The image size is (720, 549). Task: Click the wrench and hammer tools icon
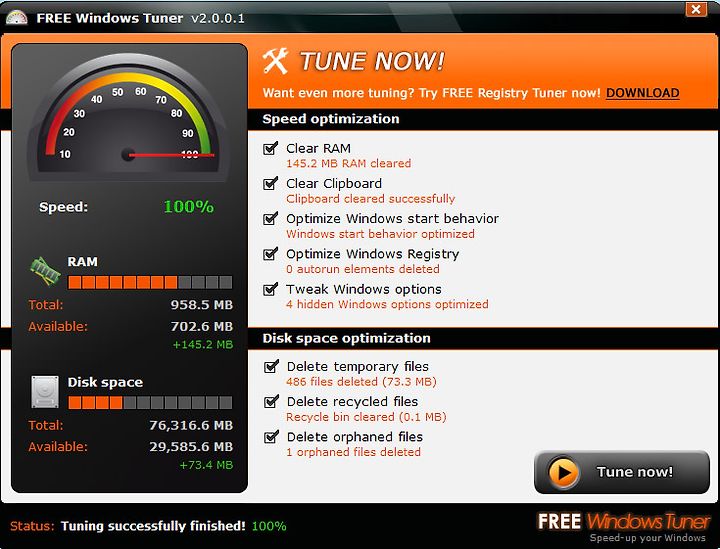[x=276, y=61]
